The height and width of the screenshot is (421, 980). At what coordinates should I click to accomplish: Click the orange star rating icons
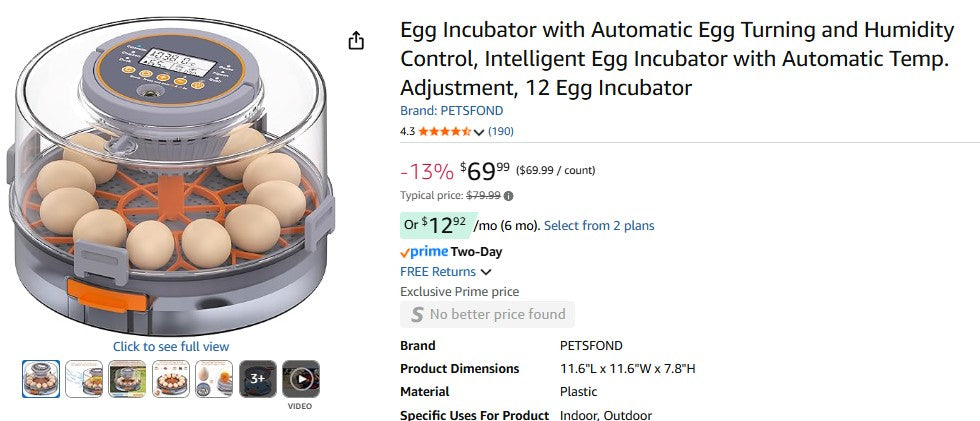pos(444,131)
